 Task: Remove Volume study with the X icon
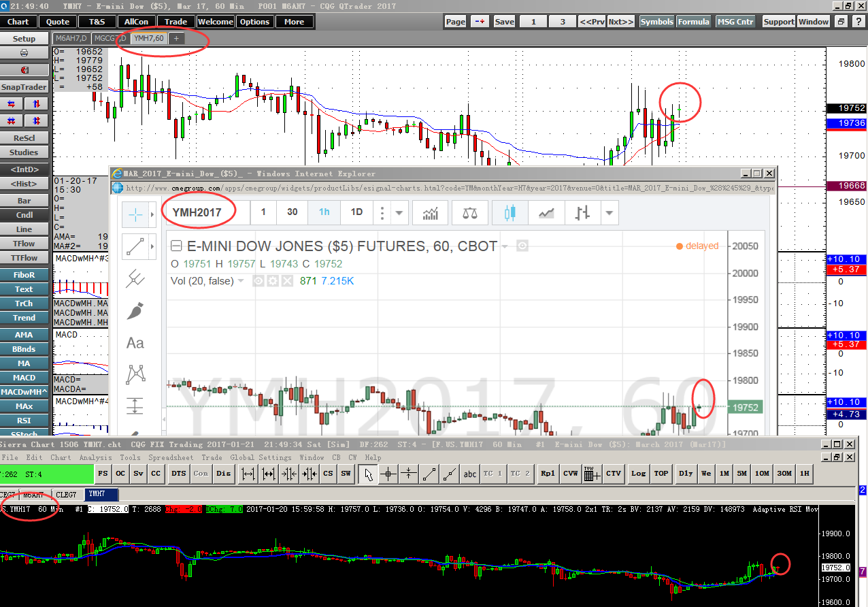[x=287, y=281]
